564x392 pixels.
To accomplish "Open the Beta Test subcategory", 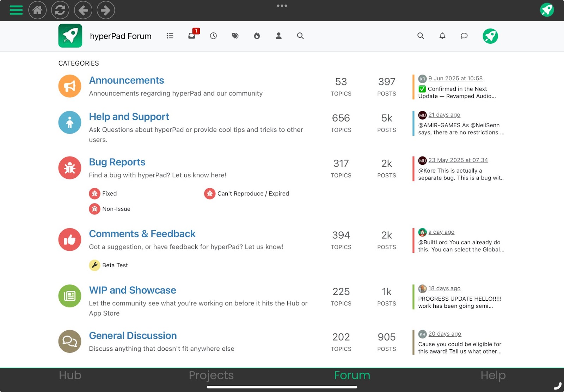I will (115, 265).
